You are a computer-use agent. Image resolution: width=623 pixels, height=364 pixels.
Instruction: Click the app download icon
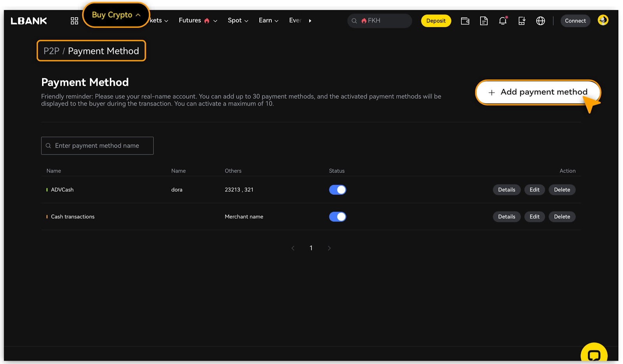pyautogui.click(x=522, y=21)
